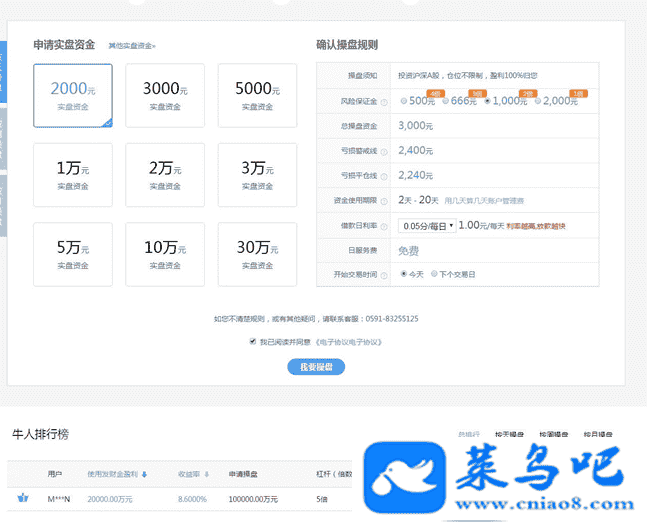Switch to the 按天操盘 ranking tab

[x=510, y=435]
